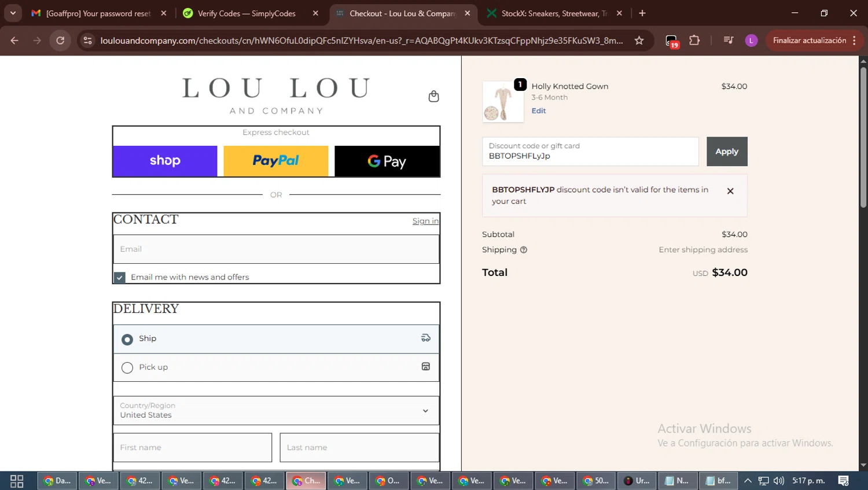Close the Gmail Goaffpro tab
Image resolution: width=868 pixels, height=490 pixels.
click(x=164, y=13)
